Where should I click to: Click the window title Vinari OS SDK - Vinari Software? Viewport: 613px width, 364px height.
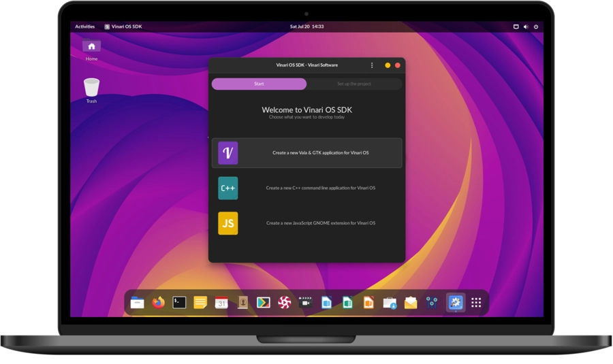pos(307,65)
